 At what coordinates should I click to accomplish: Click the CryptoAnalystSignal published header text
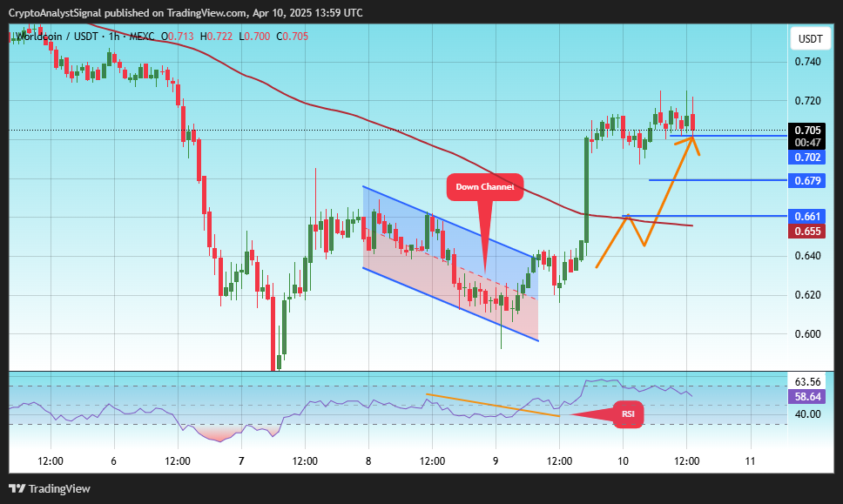click(x=185, y=13)
